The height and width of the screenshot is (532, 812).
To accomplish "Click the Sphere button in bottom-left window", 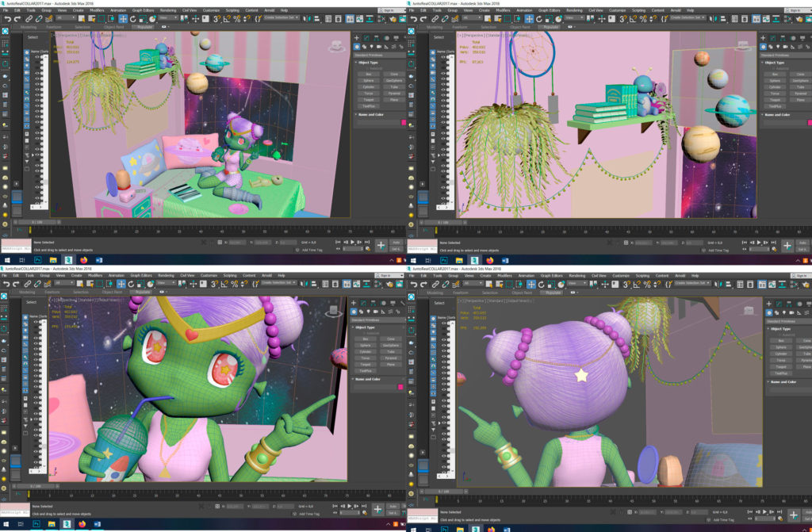I will (x=366, y=346).
